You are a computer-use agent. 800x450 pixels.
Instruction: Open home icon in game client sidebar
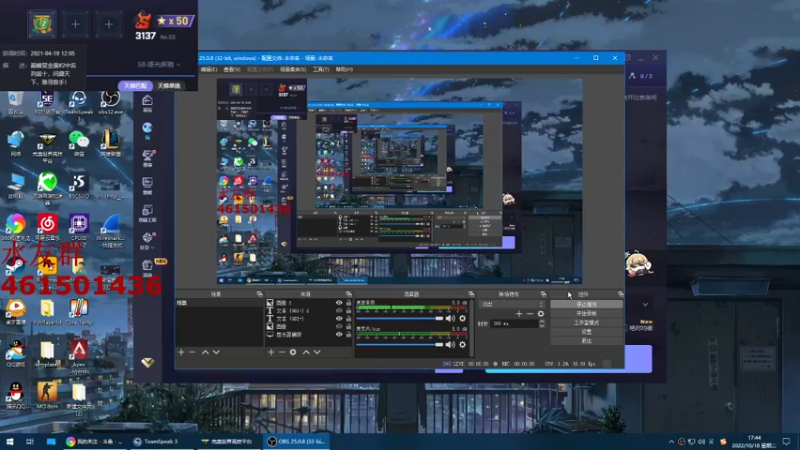coord(147,103)
